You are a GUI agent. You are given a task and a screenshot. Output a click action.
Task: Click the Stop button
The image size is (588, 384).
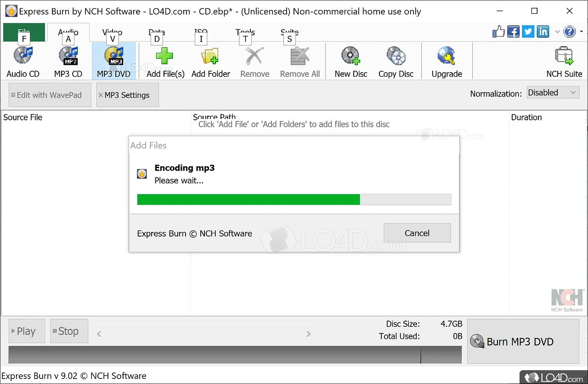[x=69, y=331]
